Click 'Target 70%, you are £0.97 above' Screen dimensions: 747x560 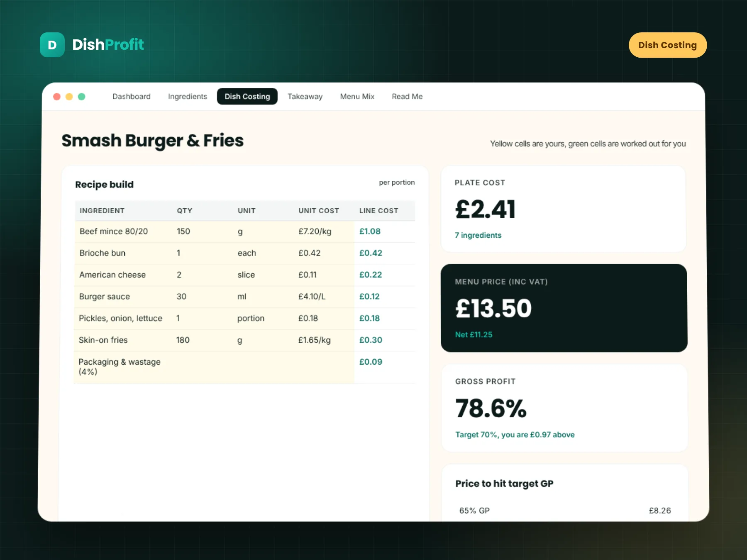[515, 435]
